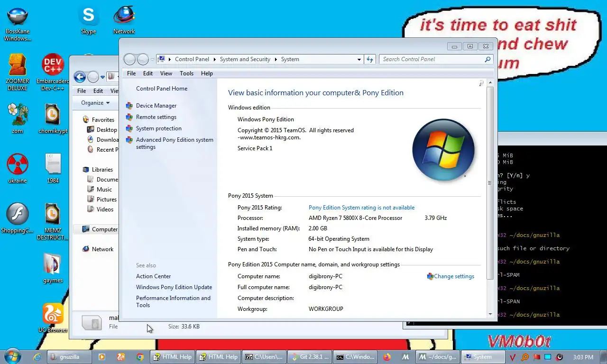Open the View menu in System window
This screenshot has width=607, height=364.
[166, 73]
